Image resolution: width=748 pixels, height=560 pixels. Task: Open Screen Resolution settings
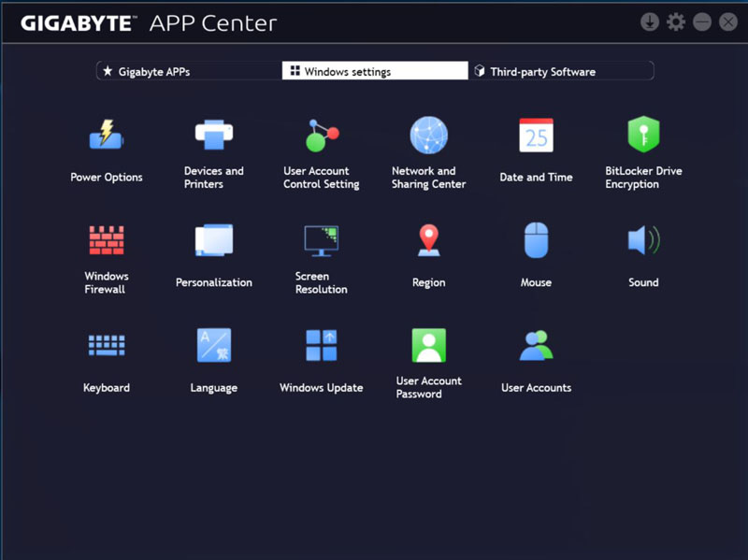(322, 241)
